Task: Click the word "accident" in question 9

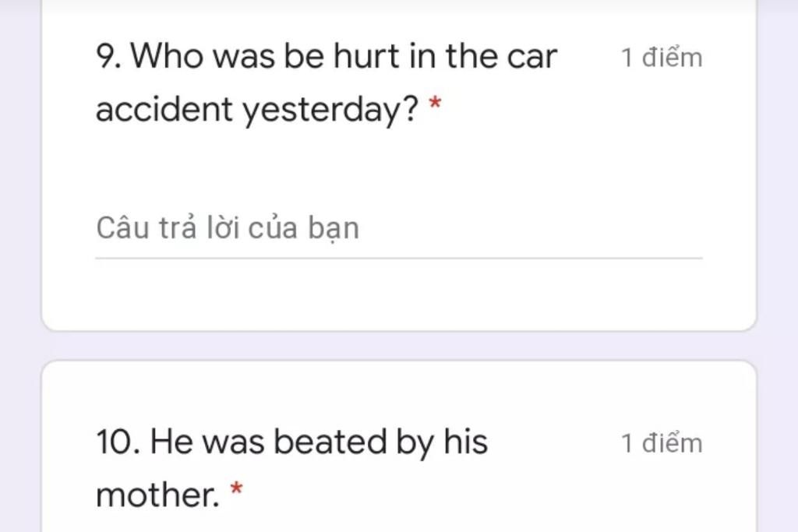Action: 164,109
